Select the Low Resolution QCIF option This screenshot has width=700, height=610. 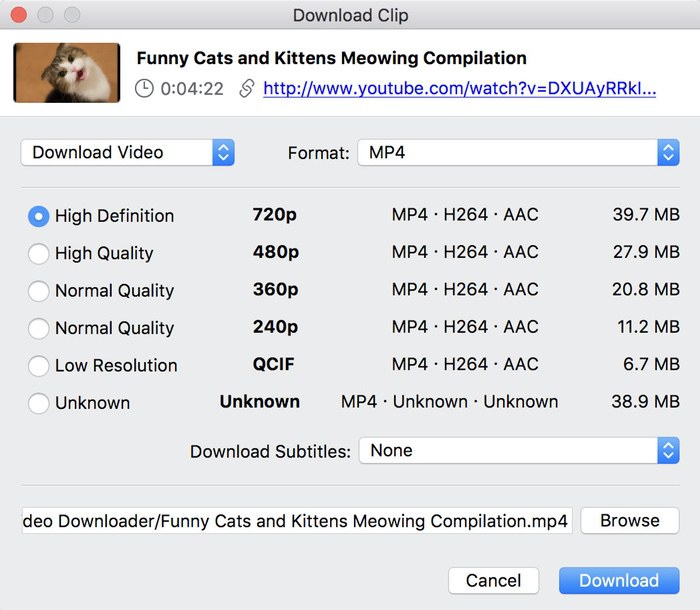pos(39,366)
